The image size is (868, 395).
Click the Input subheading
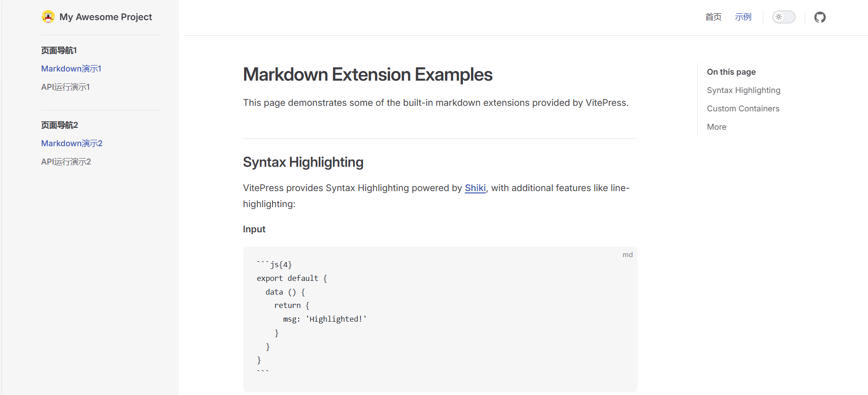pyautogui.click(x=254, y=229)
